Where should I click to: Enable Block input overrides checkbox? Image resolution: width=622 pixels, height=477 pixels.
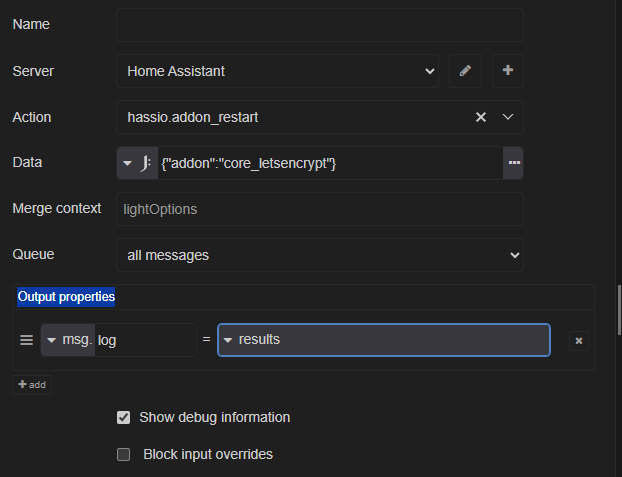click(x=124, y=454)
